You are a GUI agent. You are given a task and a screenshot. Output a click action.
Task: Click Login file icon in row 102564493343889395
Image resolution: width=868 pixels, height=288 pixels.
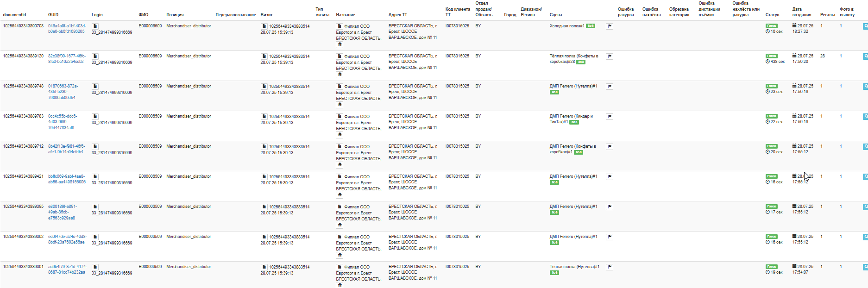coord(95,207)
